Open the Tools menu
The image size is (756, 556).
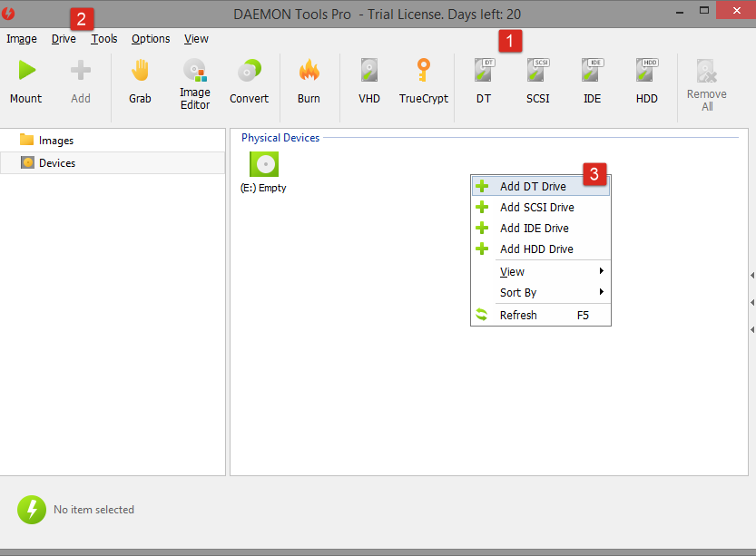point(104,38)
